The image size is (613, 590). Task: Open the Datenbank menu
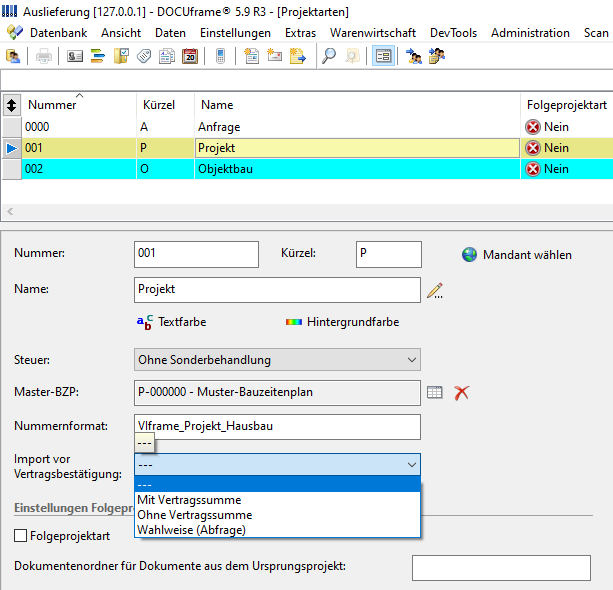59,33
